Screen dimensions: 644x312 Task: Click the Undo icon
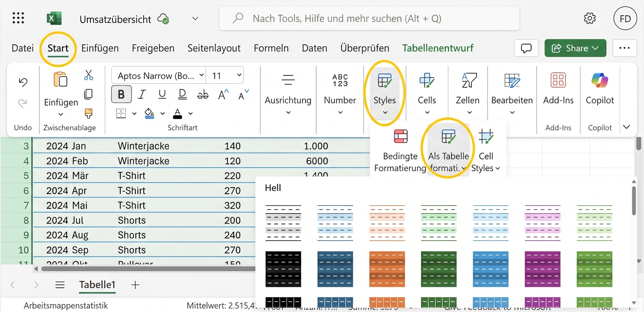[23, 81]
